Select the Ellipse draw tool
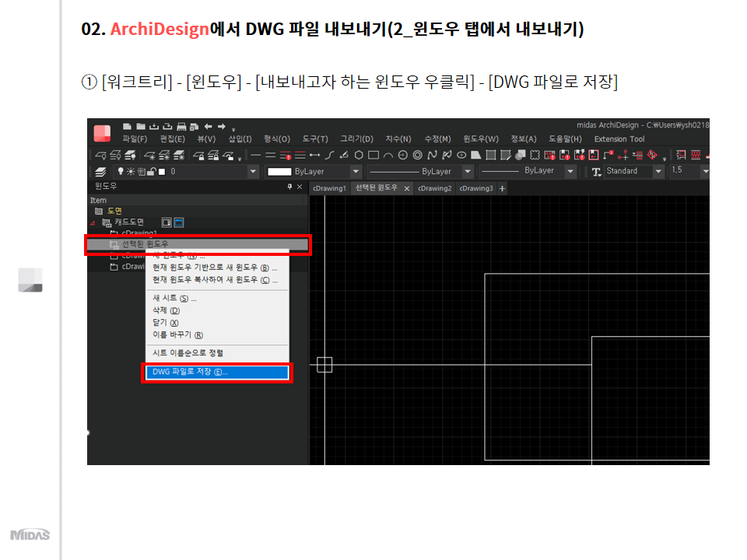Image resolution: width=747 pixels, height=560 pixels. pos(461,156)
